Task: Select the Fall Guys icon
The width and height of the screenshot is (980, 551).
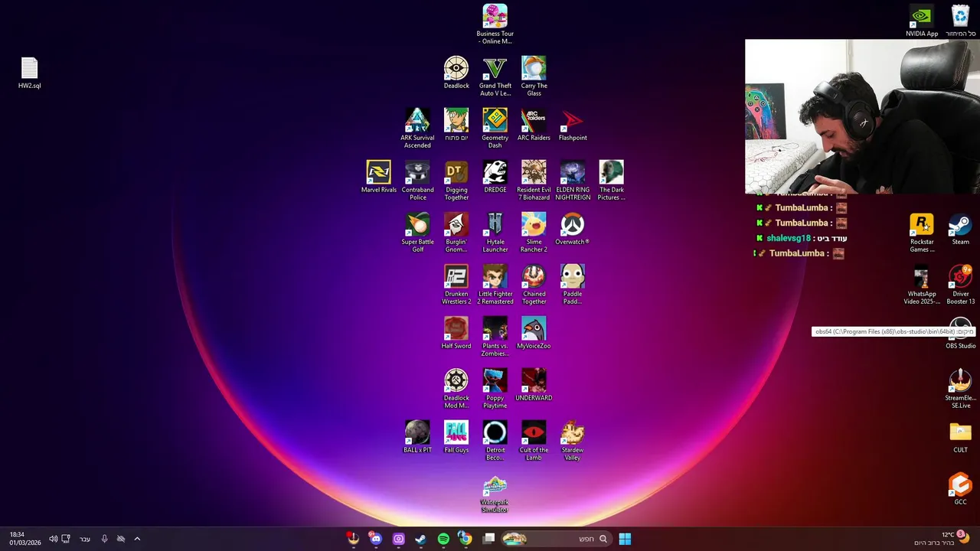Action: (x=456, y=437)
